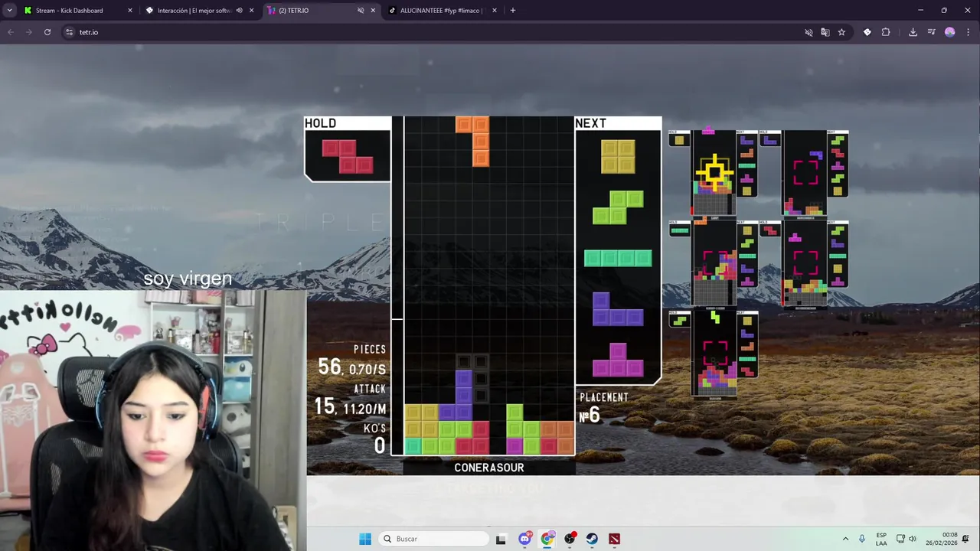980x551 pixels.
Task: Click the yellow O piece in NEXT queue
Action: click(x=618, y=157)
